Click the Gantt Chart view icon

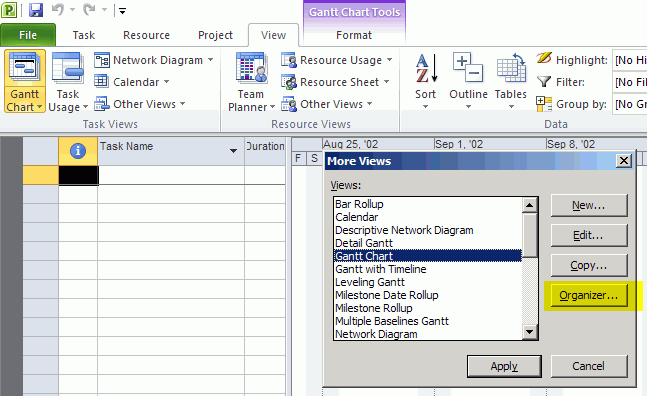coord(25,69)
